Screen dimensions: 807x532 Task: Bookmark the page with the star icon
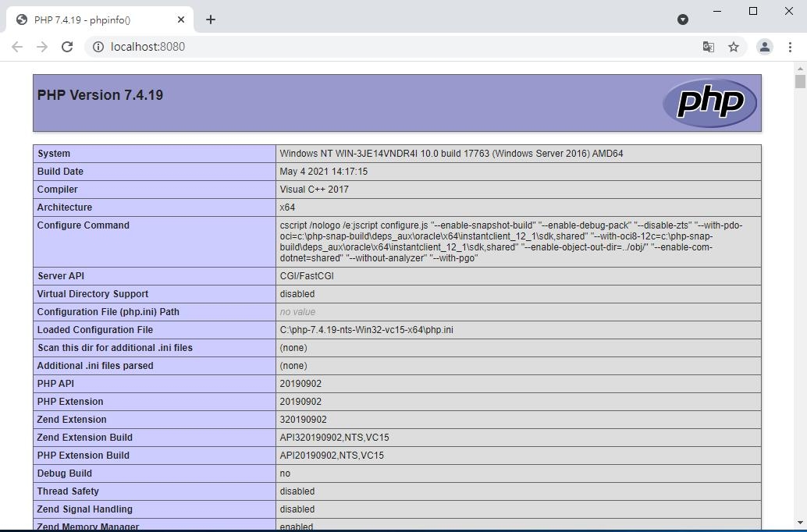tap(734, 47)
